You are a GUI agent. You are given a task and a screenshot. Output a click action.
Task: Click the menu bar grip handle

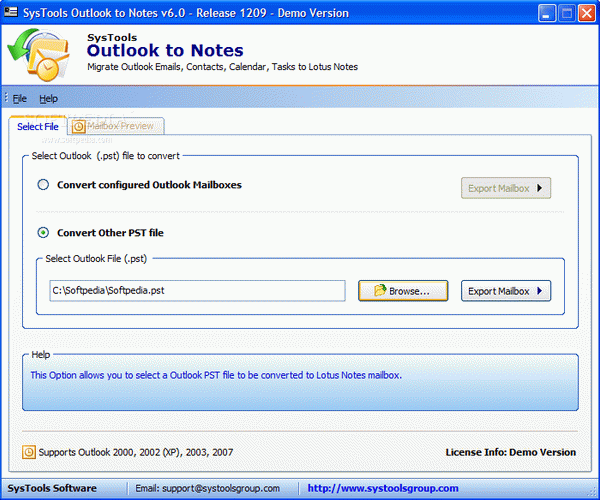(x=6, y=98)
